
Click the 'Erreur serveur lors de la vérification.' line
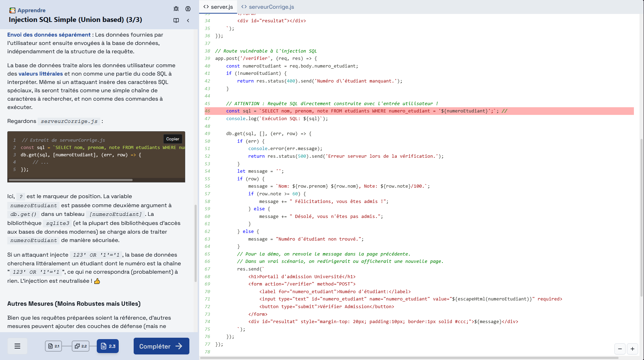pyautogui.click(x=346, y=156)
